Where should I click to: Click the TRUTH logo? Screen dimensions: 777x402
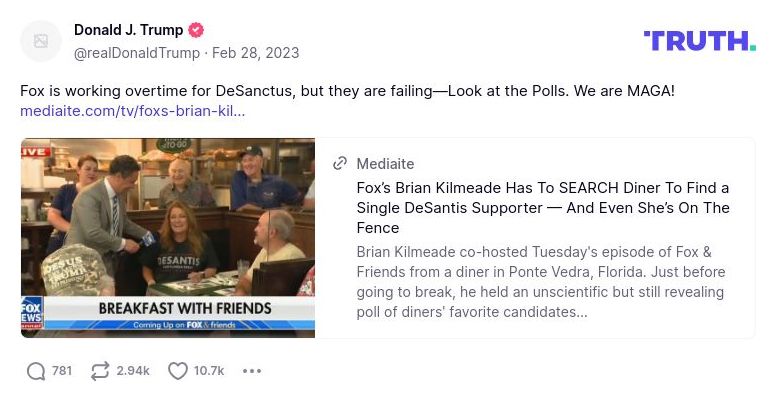tap(699, 41)
